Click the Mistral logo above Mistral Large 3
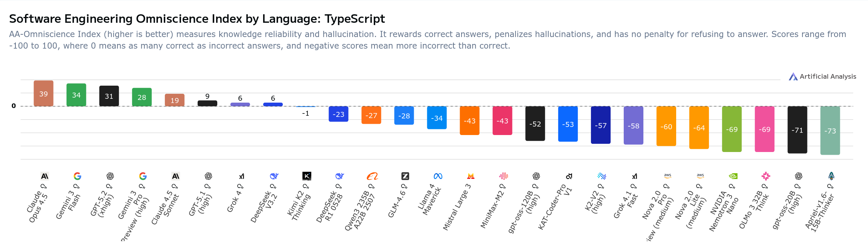Screen dimensions: 868x250 point(470,176)
